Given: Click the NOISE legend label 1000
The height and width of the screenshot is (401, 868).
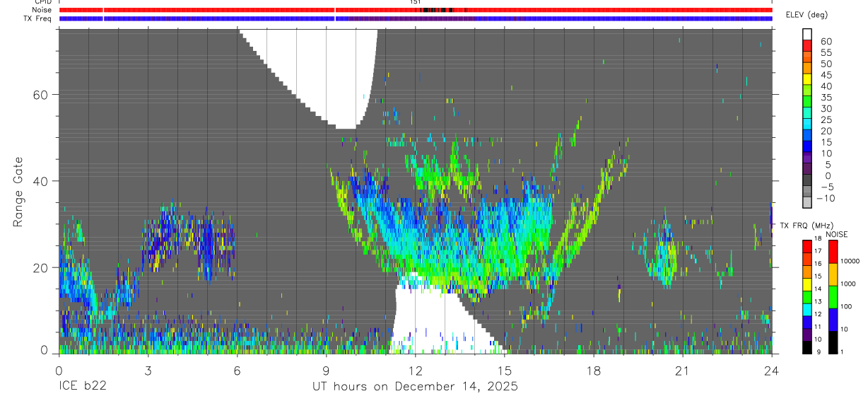Looking at the screenshot, I should pyautogui.click(x=848, y=284).
